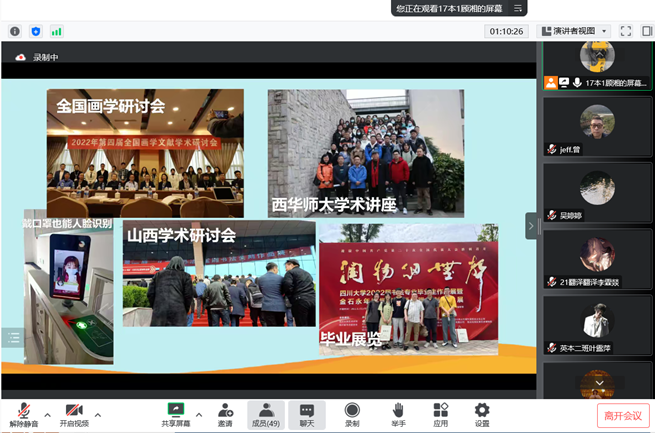
Task: Click the 戴口罩也能人脸识别 photo
Action: coord(69,287)
